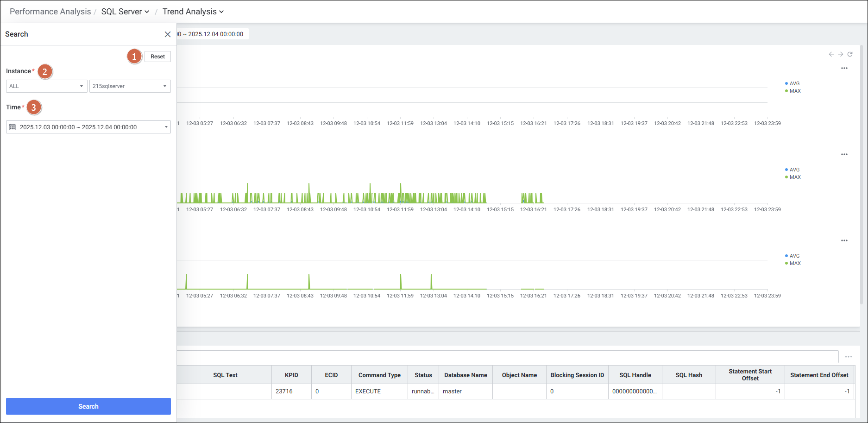The height and width of the screenshot is (423, 868).
Task: Select the EXECUTE command type cell
Action: pos(379,391)
